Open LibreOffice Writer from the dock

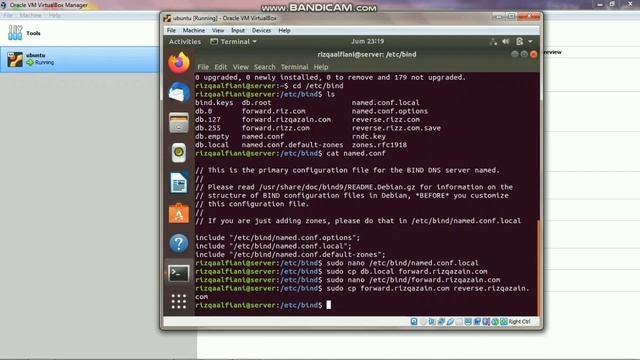[x=179, y=182]
